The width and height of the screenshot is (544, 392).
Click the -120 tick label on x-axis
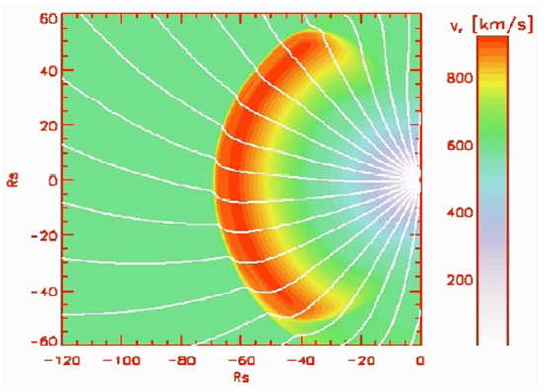coord(62,360)
